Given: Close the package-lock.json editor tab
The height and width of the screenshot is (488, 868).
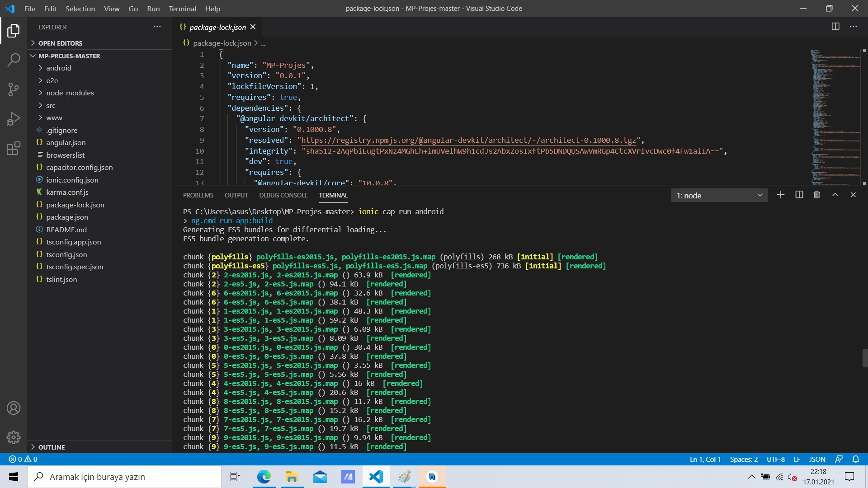Looking at the screenshot, I should coord(253,27).
